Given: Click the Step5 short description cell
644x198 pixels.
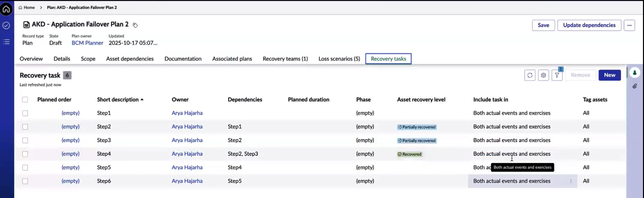Looking at the screenshot, I should tap(104, 168).
